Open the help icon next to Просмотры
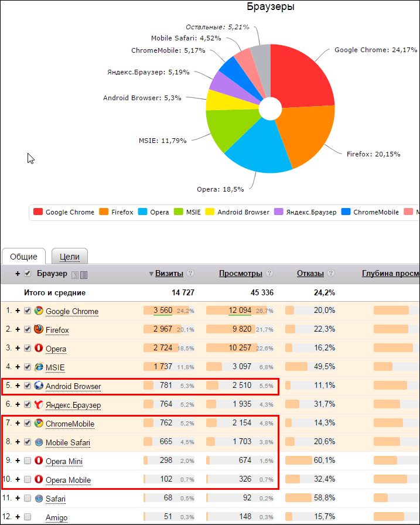This screenshot has width=420, height=525. coord(269,273)
